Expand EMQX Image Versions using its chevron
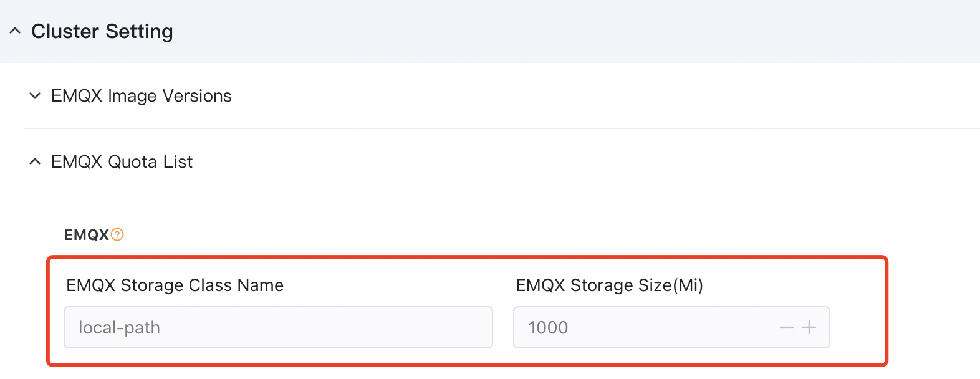This screenshot has height=379, width=980. [x=35, y=96]
